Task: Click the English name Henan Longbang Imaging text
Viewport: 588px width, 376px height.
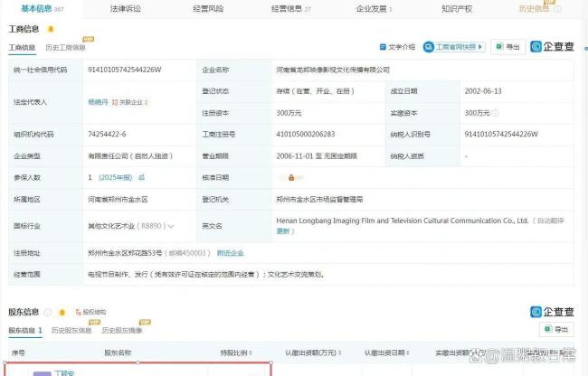Action: click(x=402, y=221)
